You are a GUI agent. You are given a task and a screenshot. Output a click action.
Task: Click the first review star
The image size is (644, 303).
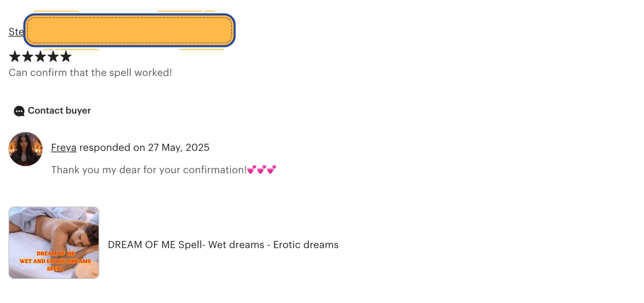click(x=15, y=56)
